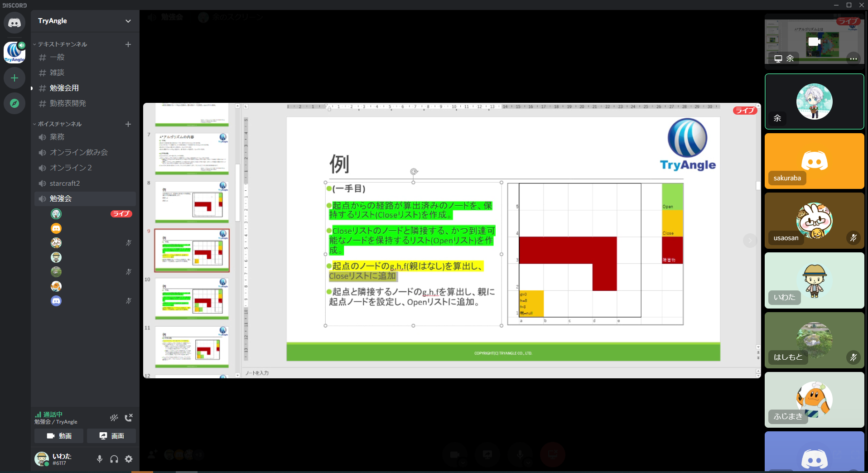This screenshot has height=473, width=868.
Task: Select the TryAngle server icon
Action: click(x=14, y=52)
